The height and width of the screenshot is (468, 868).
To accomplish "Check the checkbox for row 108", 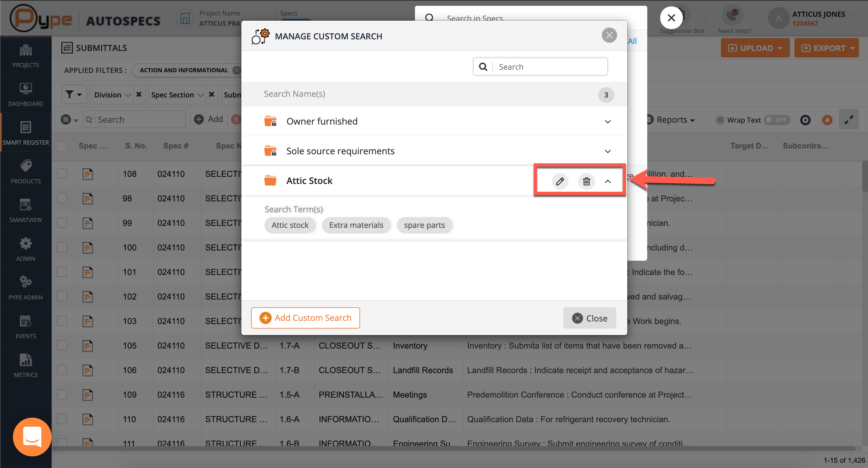I will 62,174.
